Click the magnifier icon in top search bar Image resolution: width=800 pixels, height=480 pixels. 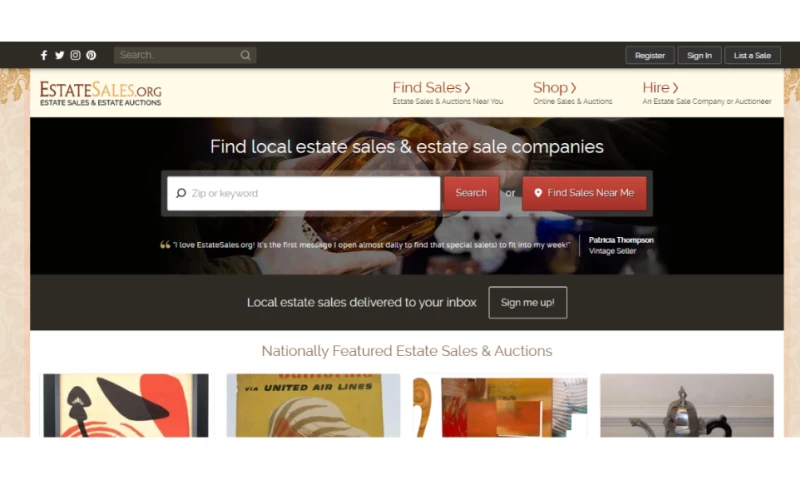(245, 55)
